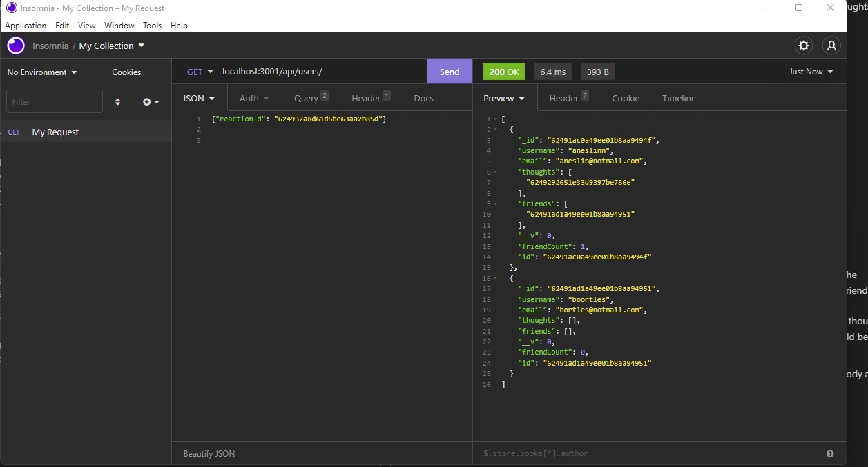
Task: Click the "friendCount": 1 line
Action: [x=553, y=246]
